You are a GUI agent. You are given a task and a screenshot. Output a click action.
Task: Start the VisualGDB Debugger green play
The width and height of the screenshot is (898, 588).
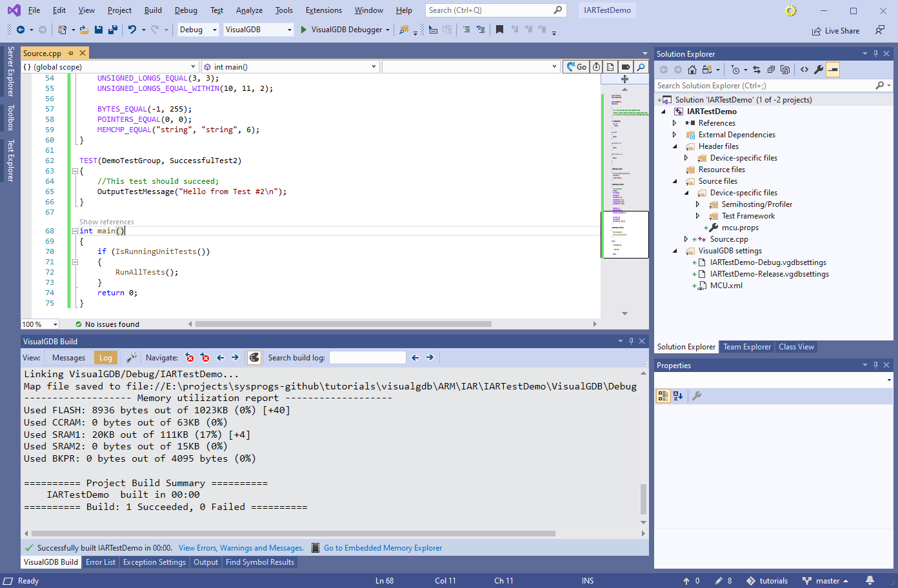(x=304, y=30)
